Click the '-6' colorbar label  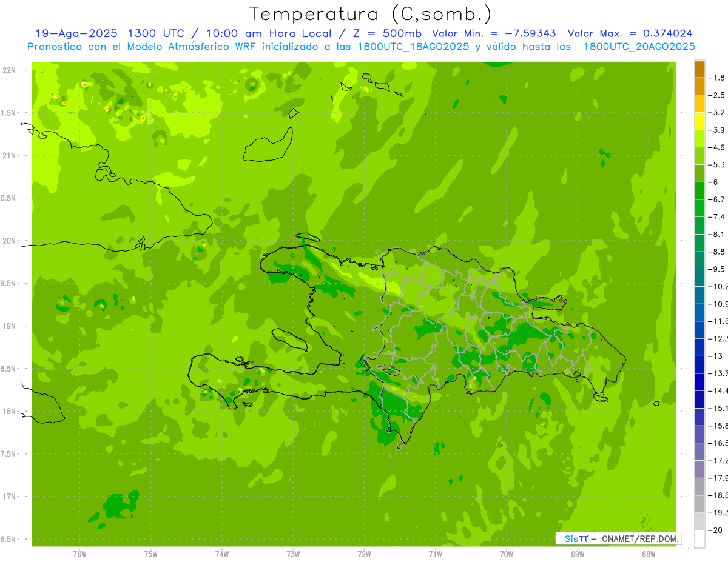coord(714,182)
